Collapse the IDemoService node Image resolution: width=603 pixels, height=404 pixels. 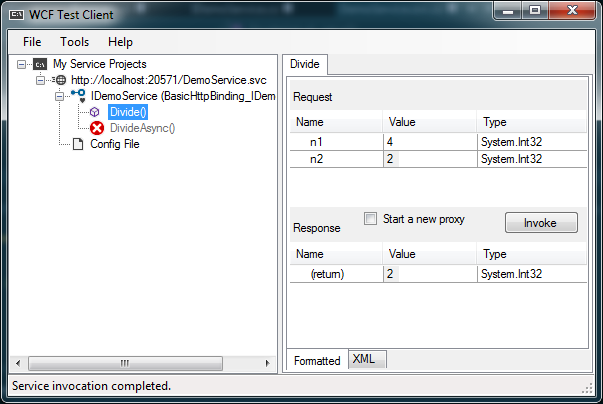click(x=59, y=96)
